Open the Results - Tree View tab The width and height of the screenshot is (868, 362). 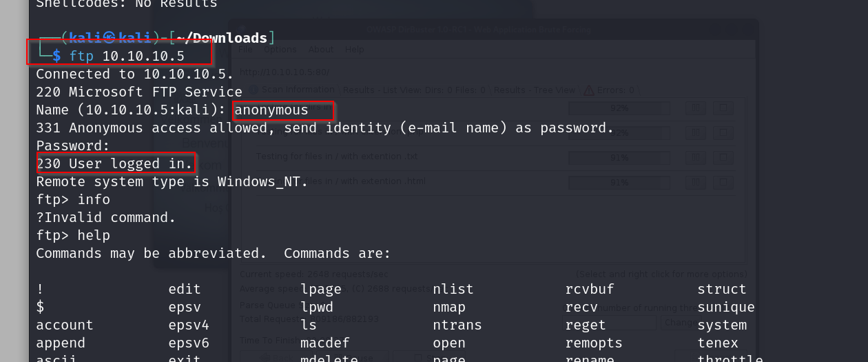[x=535, y=90]
